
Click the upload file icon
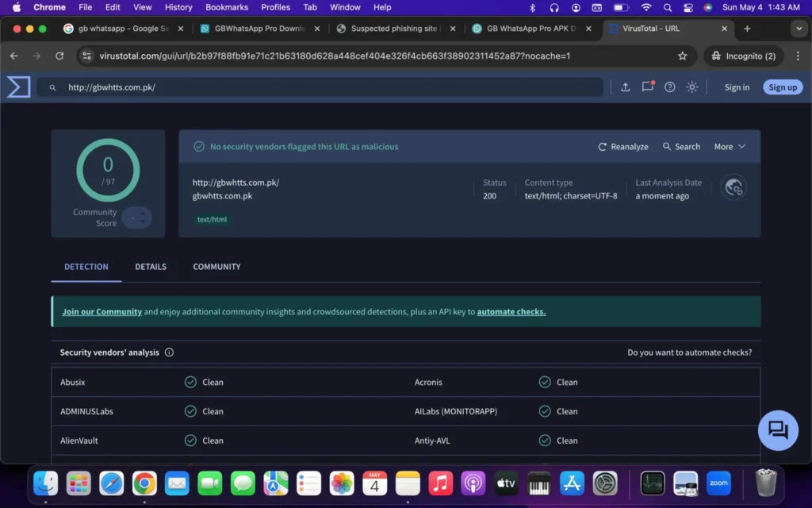point(625,87)
